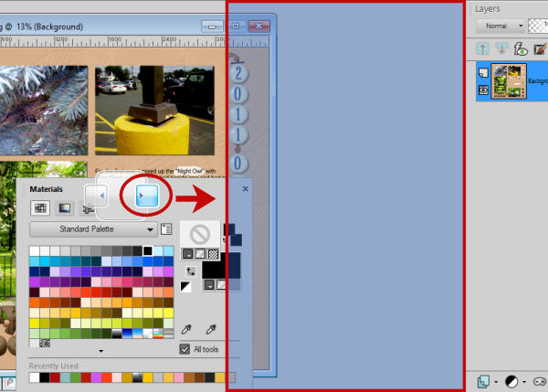Screen dimensions: 548x392
Task: Choose the rainbow gradient swatch
Action: [x=158, y=334]
